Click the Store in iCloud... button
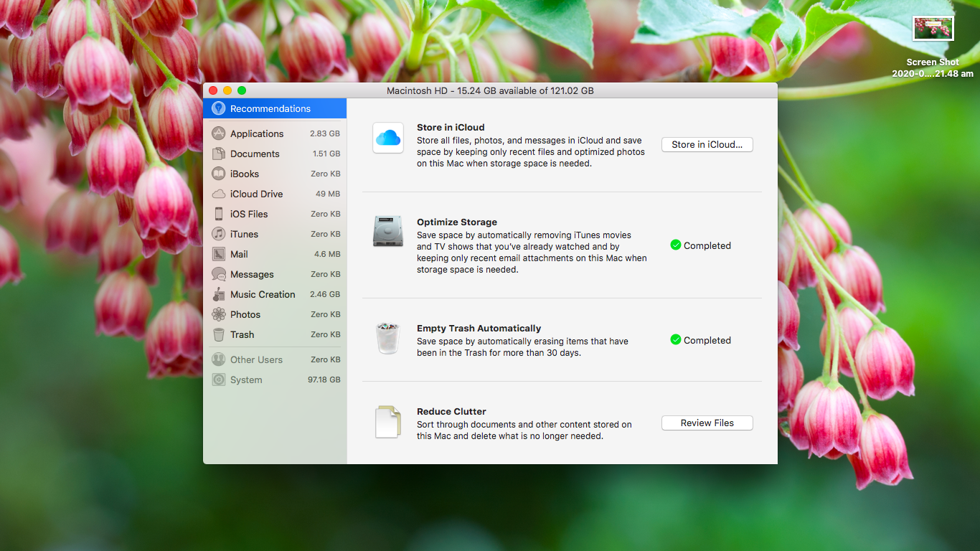Screen dimensions: 980x551 (707, 144)
